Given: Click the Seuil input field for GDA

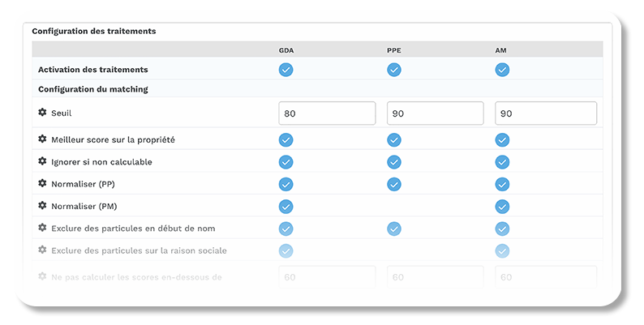Looking at the screenshot, I should click(327, 113).
